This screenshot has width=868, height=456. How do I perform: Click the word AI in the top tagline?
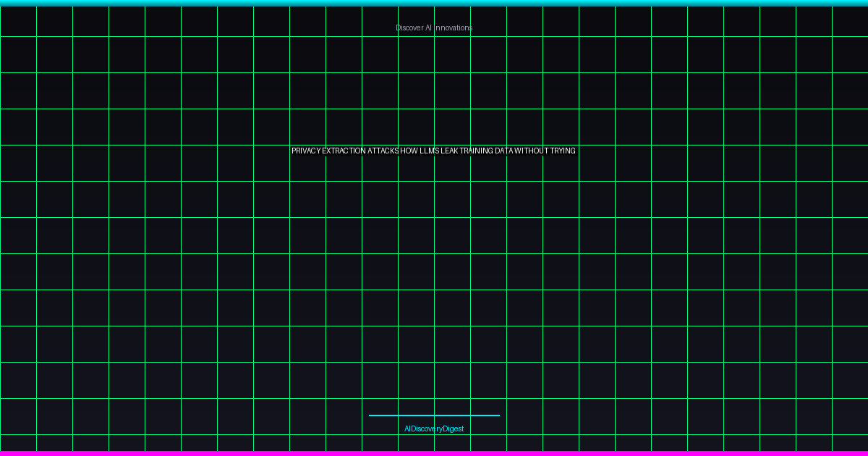428,28
